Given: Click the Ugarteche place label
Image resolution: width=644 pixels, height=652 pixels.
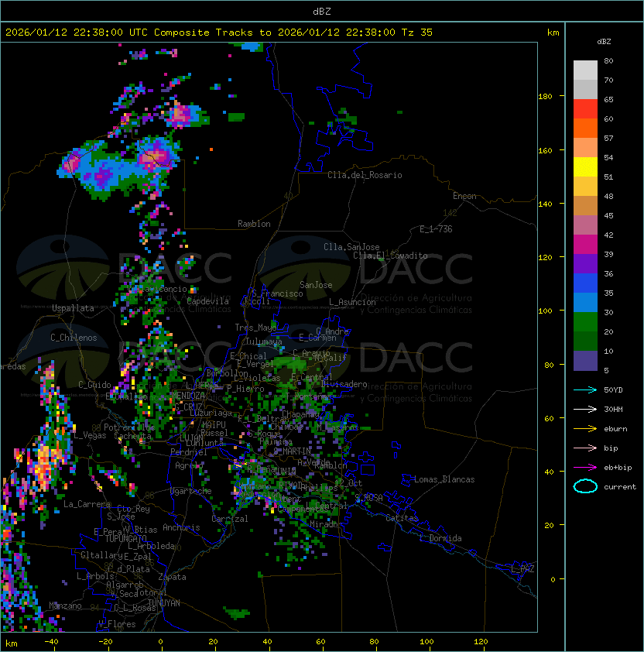Looking at the screenshot, I should tap(191, 491).
